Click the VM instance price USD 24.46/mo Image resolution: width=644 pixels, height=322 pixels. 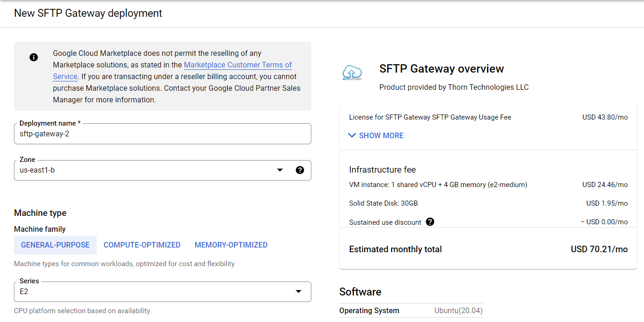click(605, 185)
